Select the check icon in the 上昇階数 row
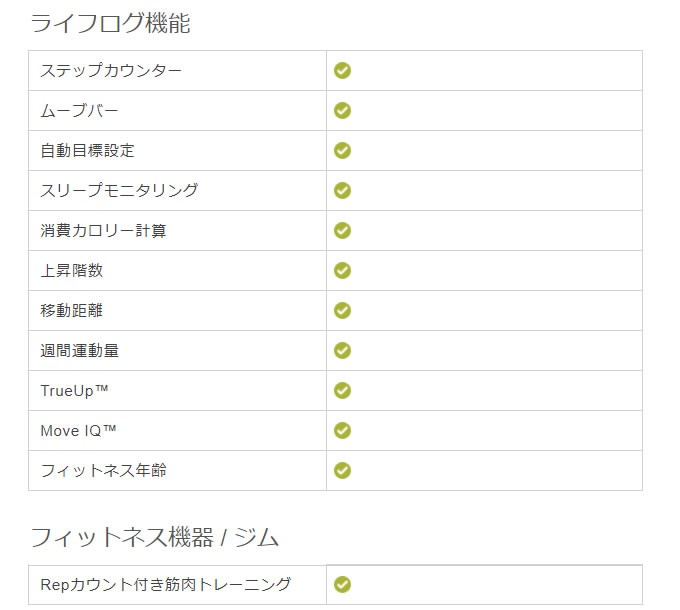The width and height of the screenshot is (680, 610). click(x=342, y=271)
